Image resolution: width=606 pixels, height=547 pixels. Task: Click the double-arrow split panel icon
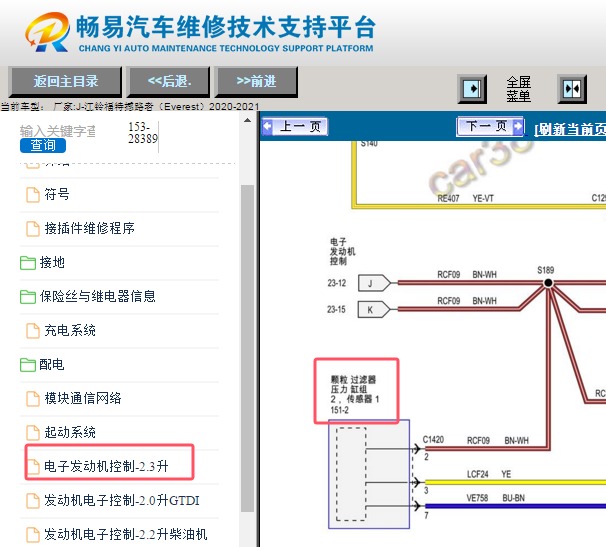point(572,89)
